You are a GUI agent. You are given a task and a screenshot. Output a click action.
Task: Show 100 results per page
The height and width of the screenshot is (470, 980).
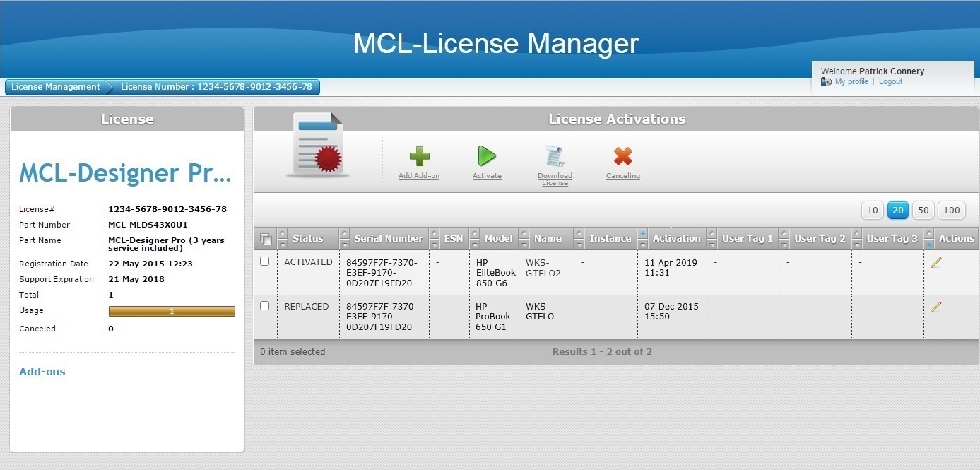point(952,210)
